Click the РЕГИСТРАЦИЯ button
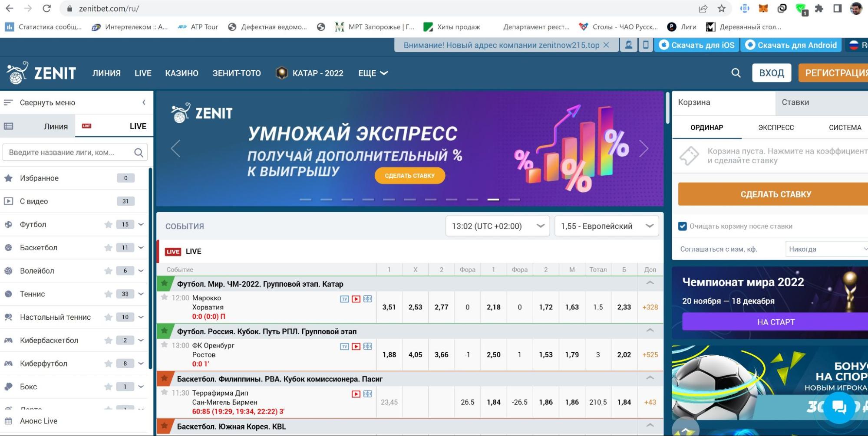The width and height of the screenshot is (868, 436). (833, 73)
